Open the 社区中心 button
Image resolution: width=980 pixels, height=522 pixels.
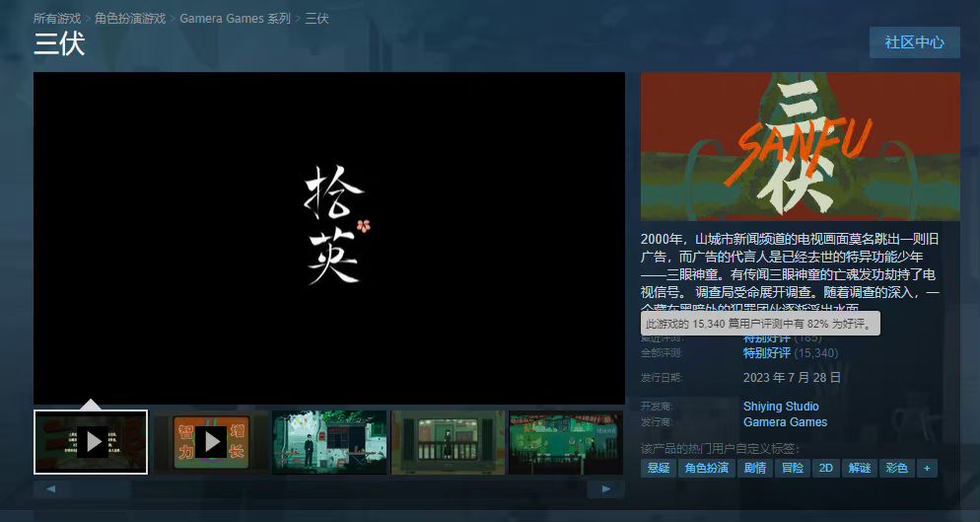pos(914,42)
